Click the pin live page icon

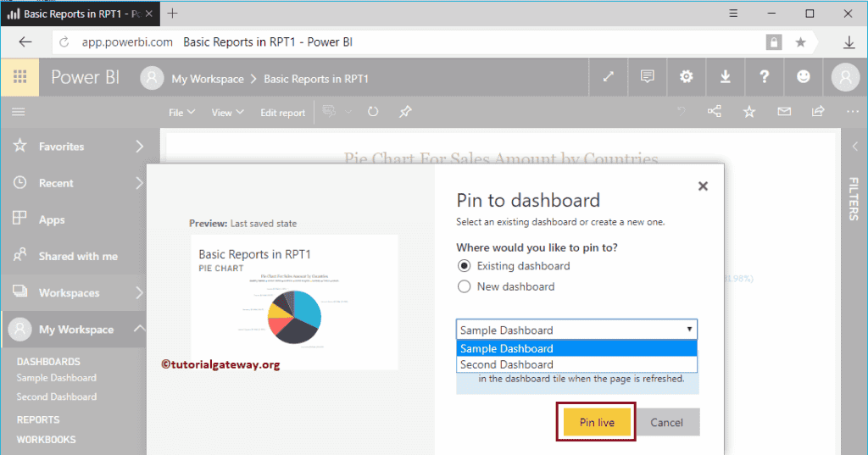(405, 112)
